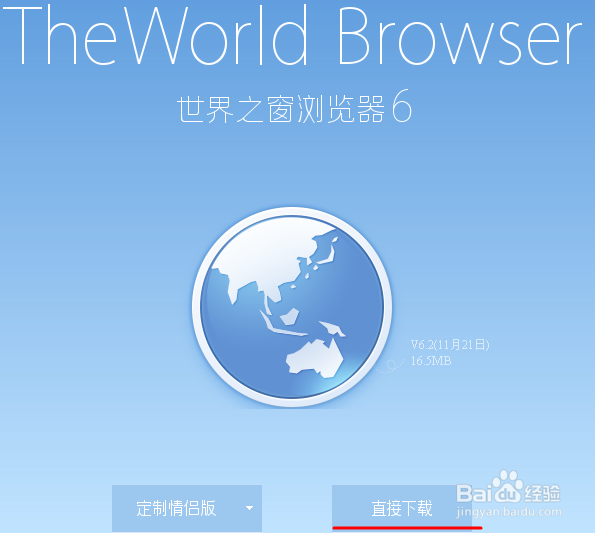Screen dimensions: 595x533
Task: Click the Australia shape on the globe
Action: (314, 358)
